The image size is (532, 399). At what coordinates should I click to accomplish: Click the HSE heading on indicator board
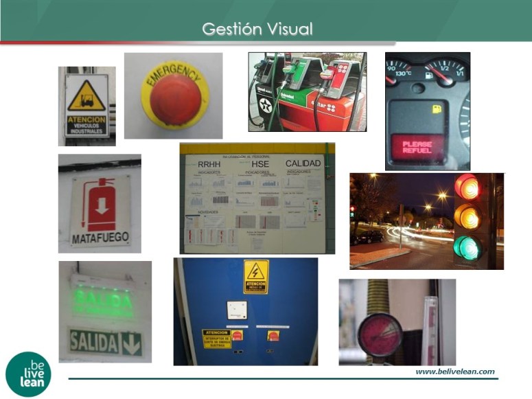tap(260, 163)
